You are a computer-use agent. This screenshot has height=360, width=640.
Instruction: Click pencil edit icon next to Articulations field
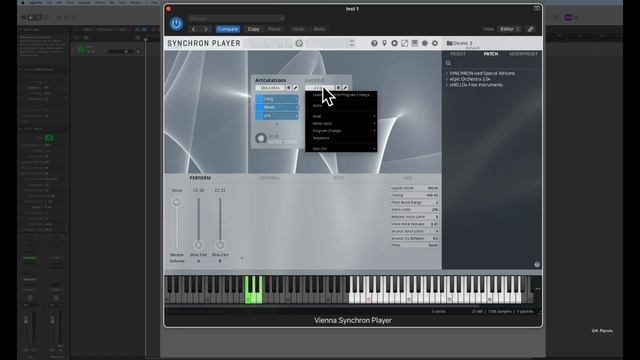[x=296, y=88]
